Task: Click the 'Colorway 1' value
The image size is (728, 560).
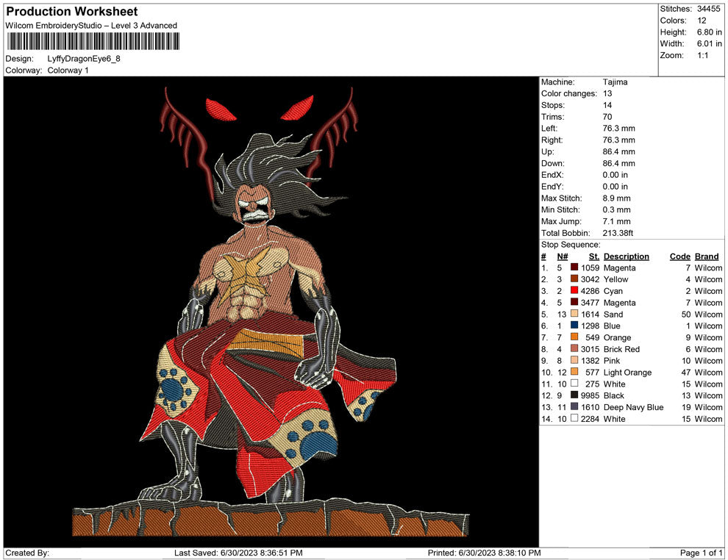Action: [68, 71]
